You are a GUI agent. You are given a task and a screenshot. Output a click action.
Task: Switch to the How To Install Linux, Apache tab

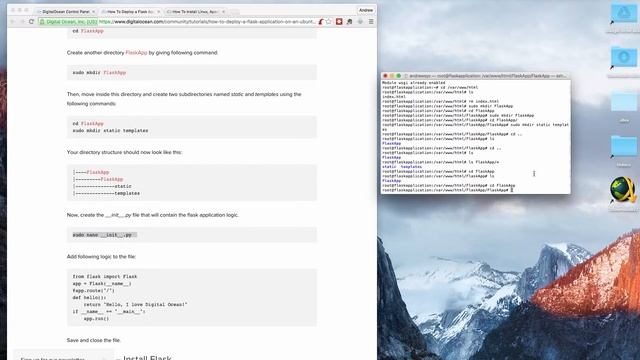pyautogui.click(x=195, y=12)
